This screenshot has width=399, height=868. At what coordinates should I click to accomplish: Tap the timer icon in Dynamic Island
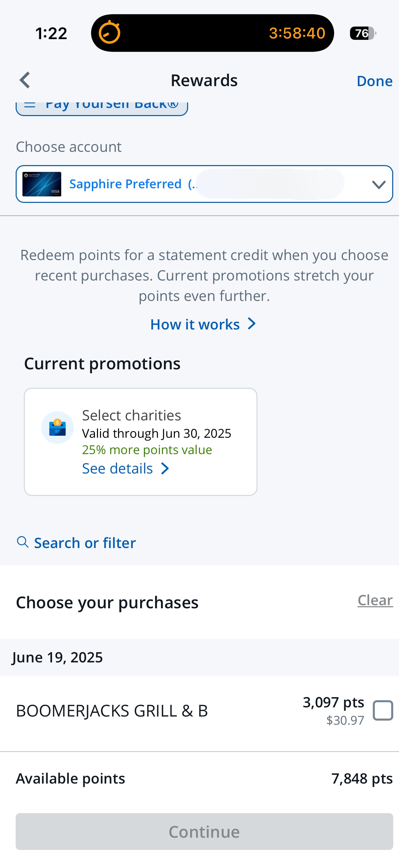tap(110, 33)
